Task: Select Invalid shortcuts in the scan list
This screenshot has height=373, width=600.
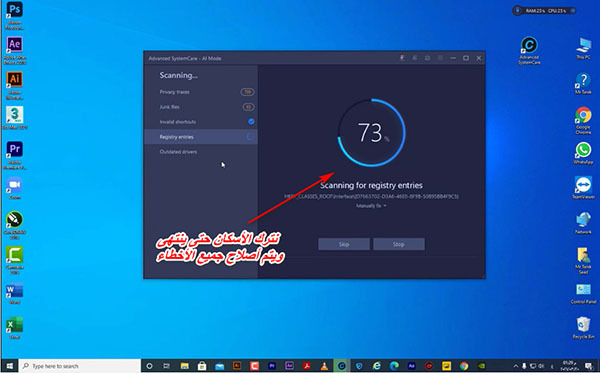Action: tap(201, 122)
